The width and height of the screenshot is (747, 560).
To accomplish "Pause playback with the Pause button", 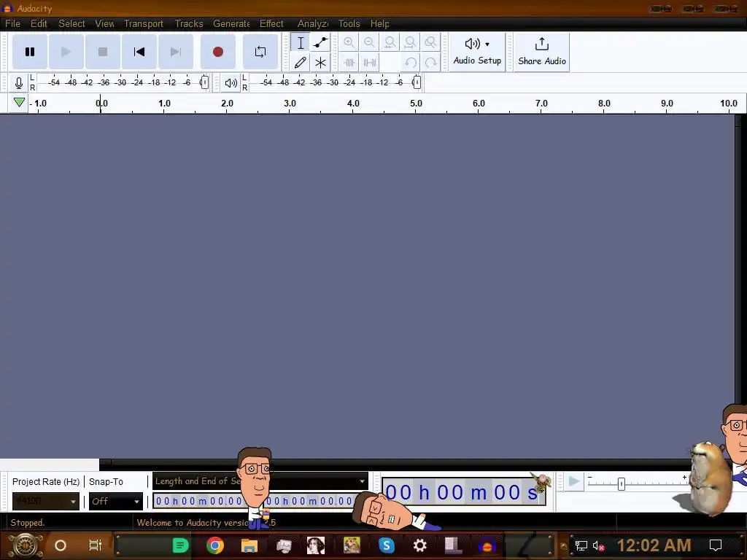I will point(29,52).
